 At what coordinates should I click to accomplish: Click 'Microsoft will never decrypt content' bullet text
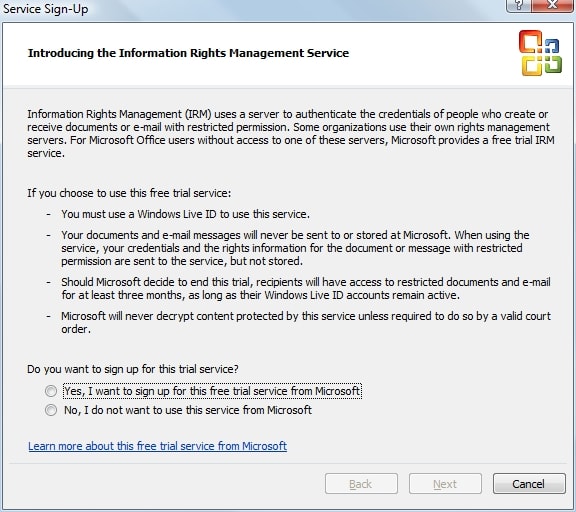tap(306, 322)
